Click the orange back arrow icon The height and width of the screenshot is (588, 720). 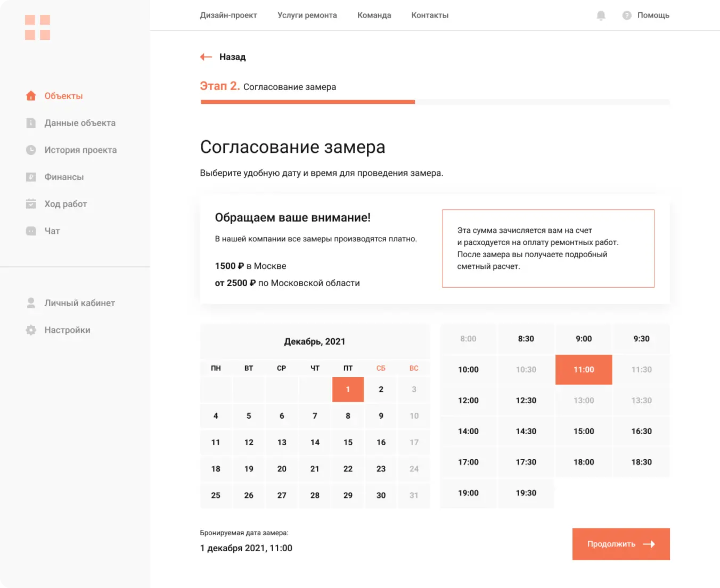click(x=206, y=57)
